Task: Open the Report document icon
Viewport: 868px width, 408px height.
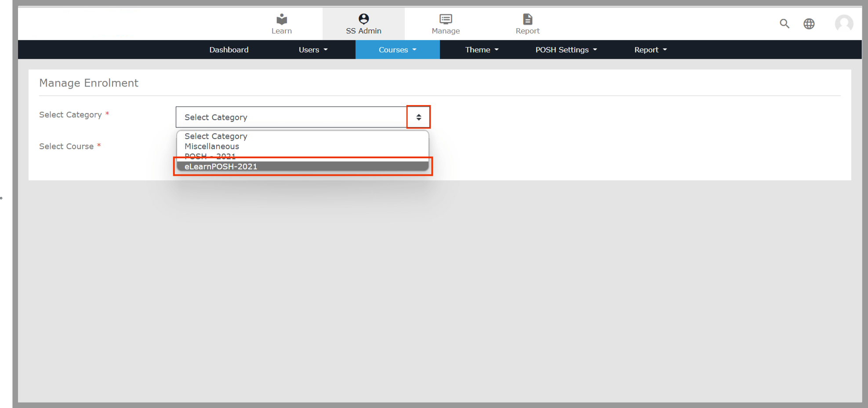Action: click(x=527, y=19)
